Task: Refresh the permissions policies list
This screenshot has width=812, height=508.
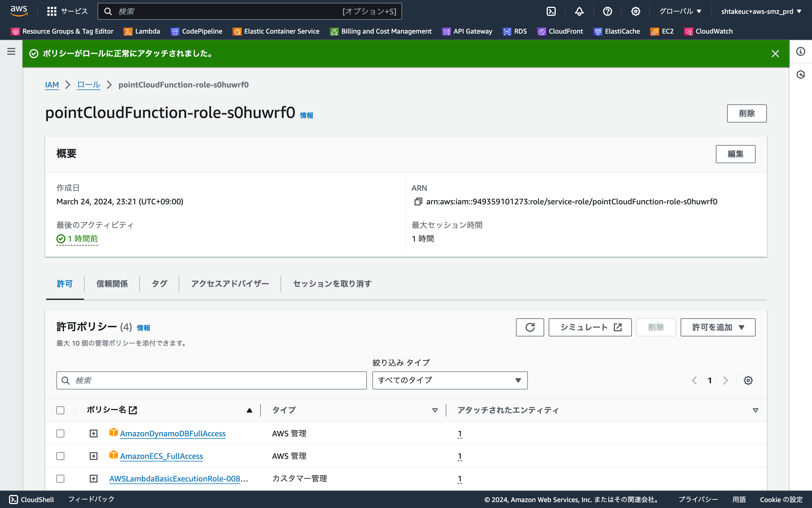Action: click(530, 327)
